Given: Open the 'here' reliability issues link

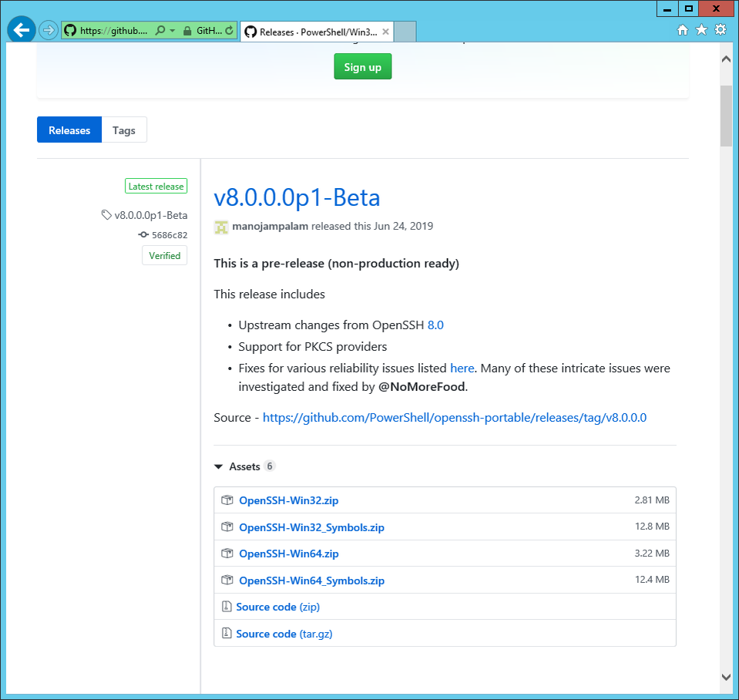Looking at the screenshot, I should pos(462,369).
